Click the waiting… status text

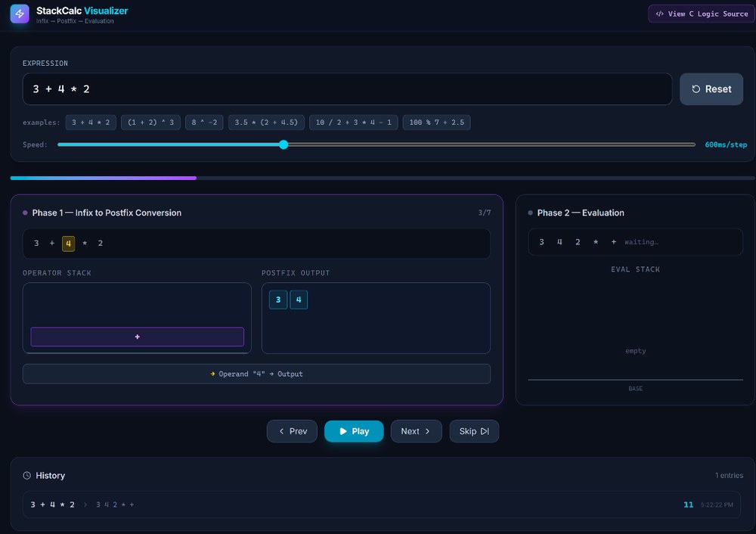641,242
